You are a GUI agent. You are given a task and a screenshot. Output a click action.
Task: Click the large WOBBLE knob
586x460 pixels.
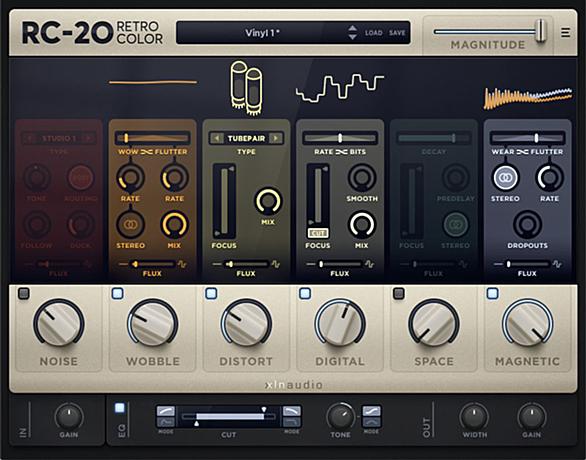coord(152,322)
